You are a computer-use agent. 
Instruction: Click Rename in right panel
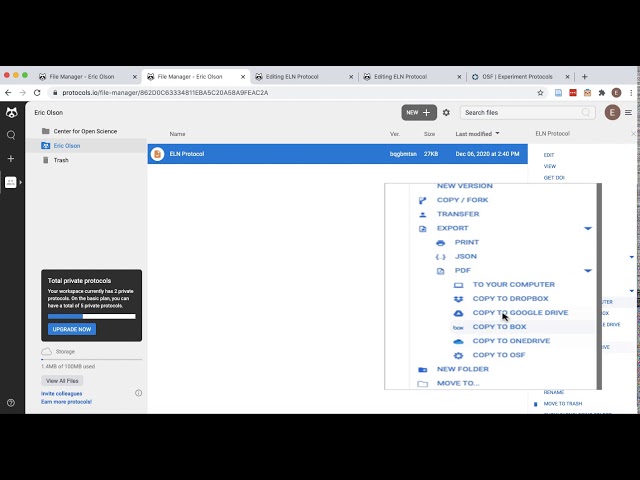coord(553,392)
